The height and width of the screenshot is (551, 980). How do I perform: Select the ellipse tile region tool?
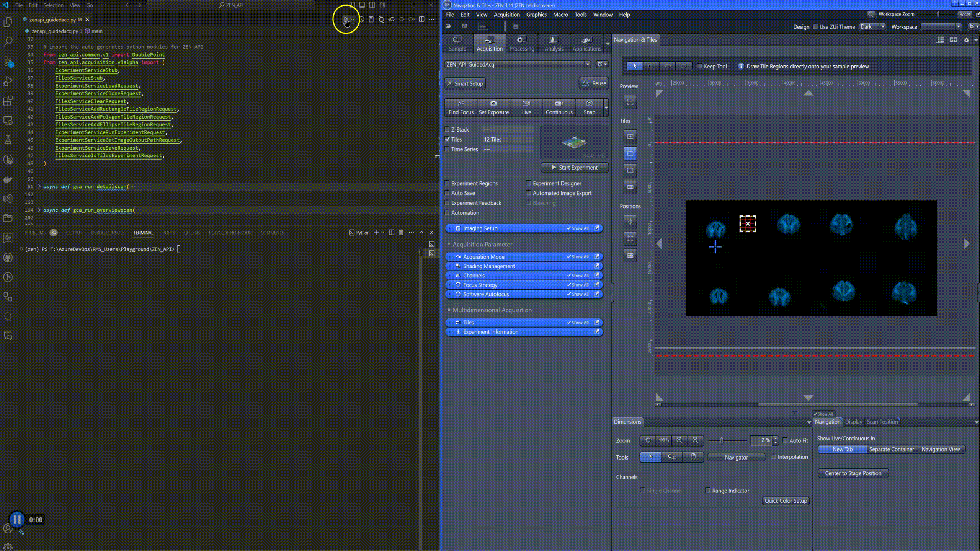668,66
